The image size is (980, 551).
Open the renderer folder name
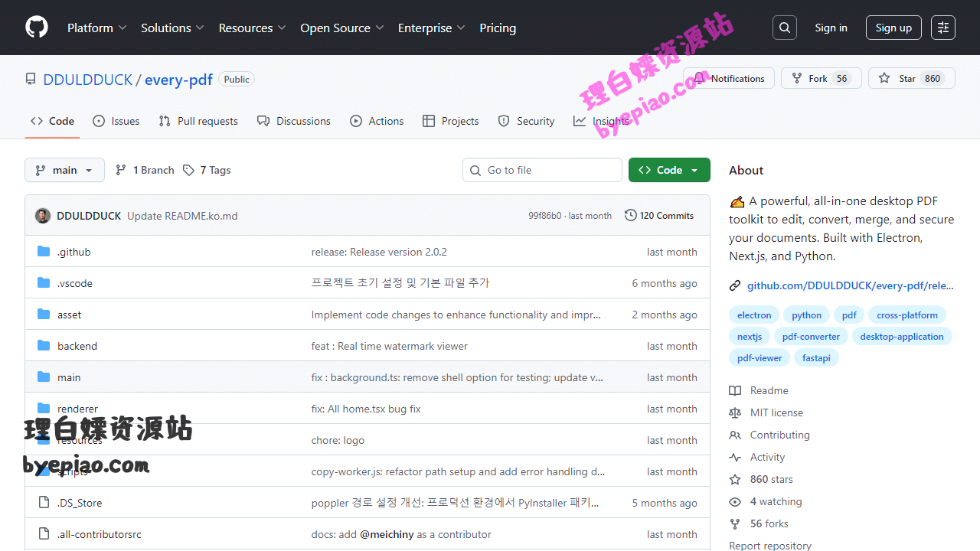click(77, 409)
